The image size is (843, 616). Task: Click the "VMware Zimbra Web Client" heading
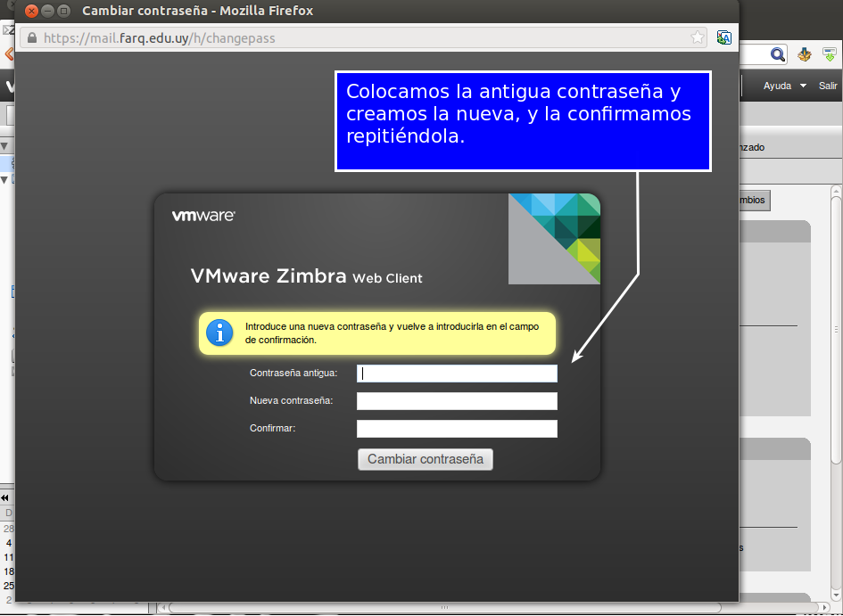click(307, 276)
